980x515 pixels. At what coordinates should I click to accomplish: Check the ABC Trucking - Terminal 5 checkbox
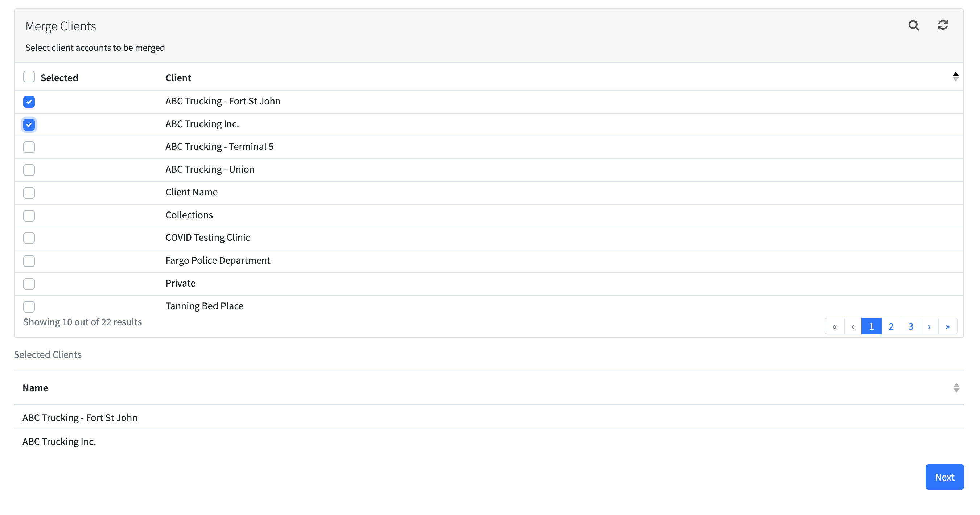coord(29,147)
